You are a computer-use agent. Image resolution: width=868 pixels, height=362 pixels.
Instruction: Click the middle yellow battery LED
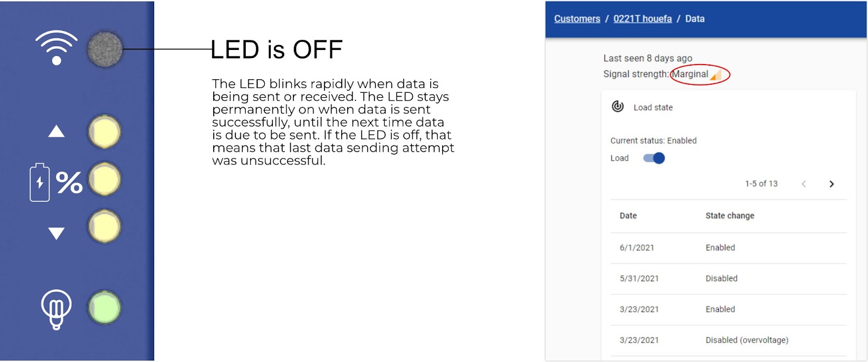(104, 179)
